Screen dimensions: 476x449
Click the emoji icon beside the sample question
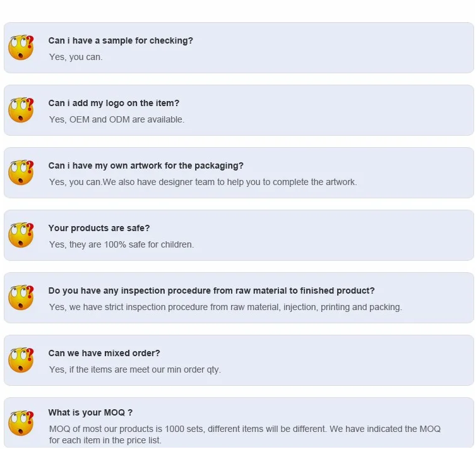tap(21, 48)
